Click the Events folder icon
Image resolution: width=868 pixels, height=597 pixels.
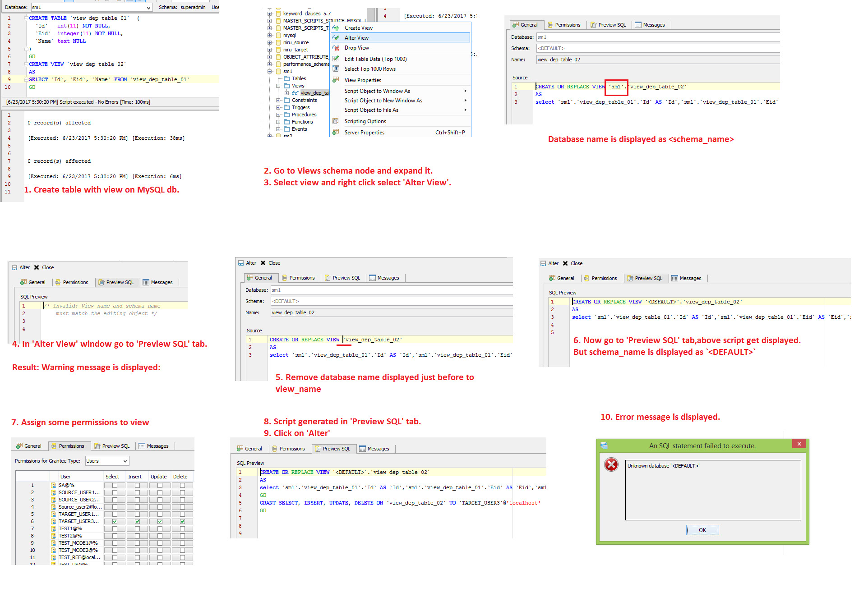tap(287, 129)
